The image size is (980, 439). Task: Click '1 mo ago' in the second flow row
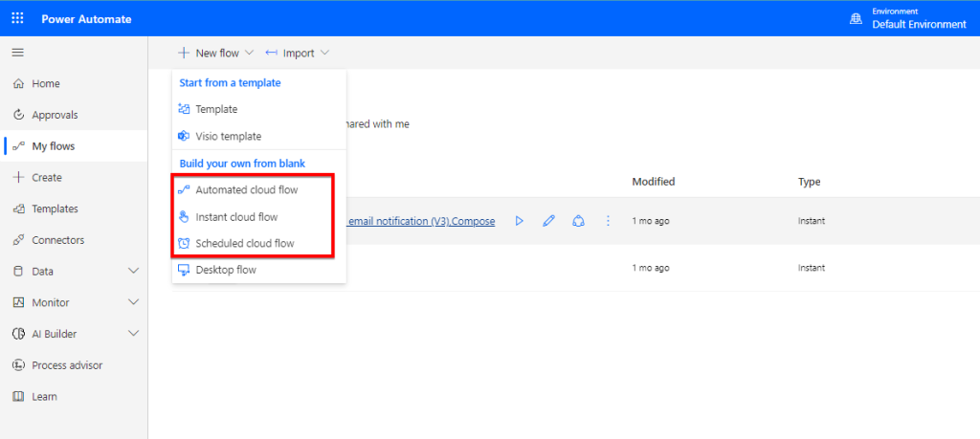tap(650, 268)
